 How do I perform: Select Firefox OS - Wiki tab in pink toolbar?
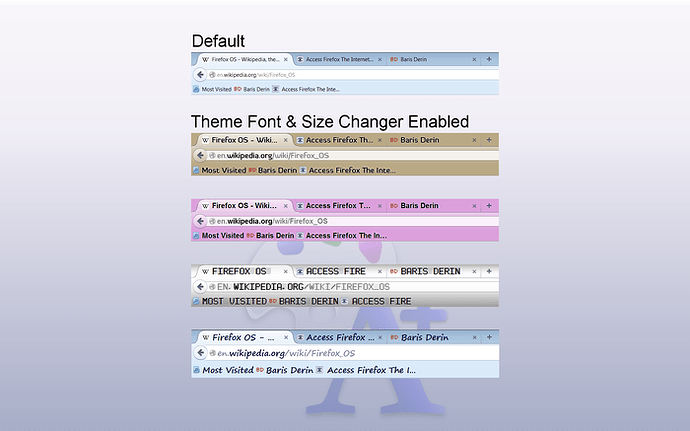point(245,206)
